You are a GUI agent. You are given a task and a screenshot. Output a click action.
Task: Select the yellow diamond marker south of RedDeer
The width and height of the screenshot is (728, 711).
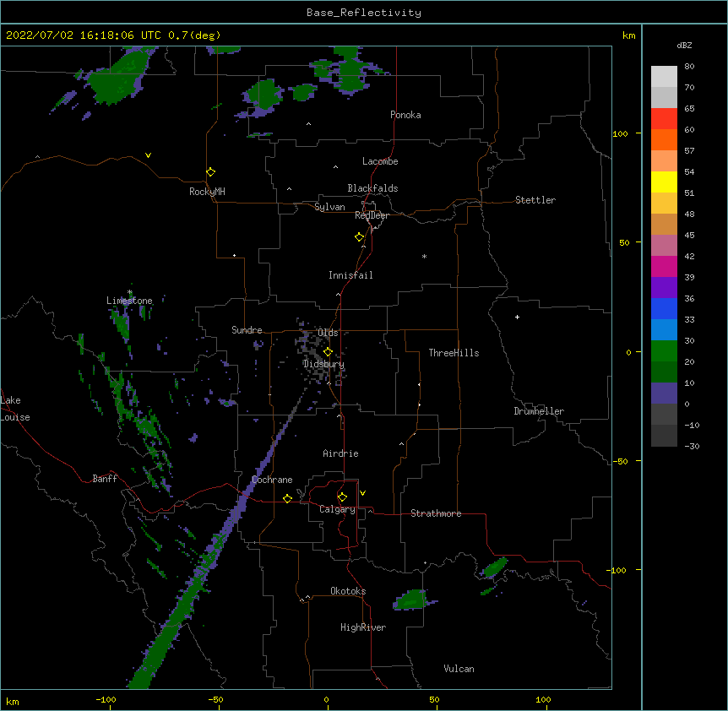click(x=360, y=237)
